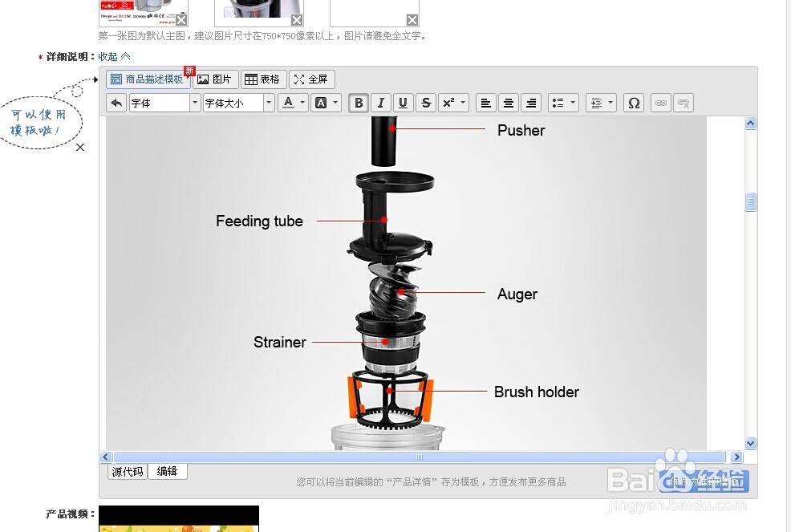Align text right
The image size is (791, 532).
pos(531,103)
